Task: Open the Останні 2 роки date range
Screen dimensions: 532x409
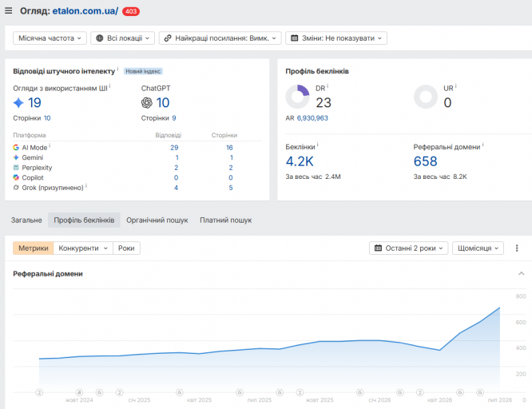Action: pyautogui.click(x=408, y=248)
